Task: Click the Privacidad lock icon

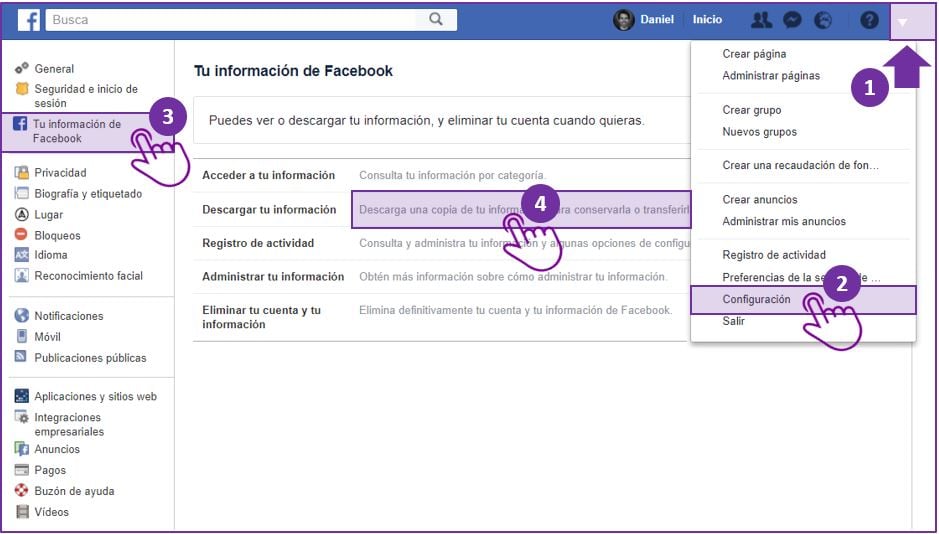Action: click(x=22, y=172)
